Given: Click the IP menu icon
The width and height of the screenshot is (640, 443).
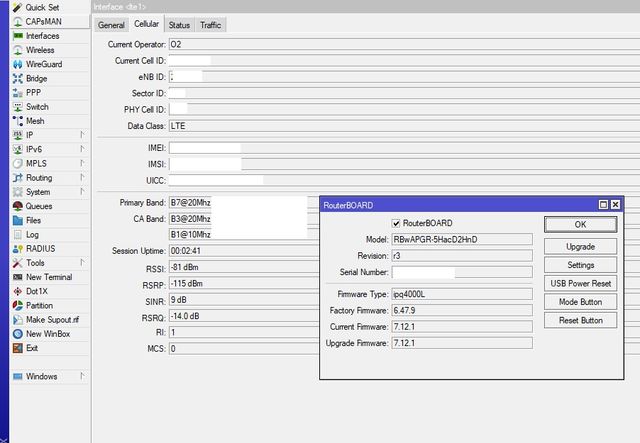Looking at the screenshot, I should (18, 135).
